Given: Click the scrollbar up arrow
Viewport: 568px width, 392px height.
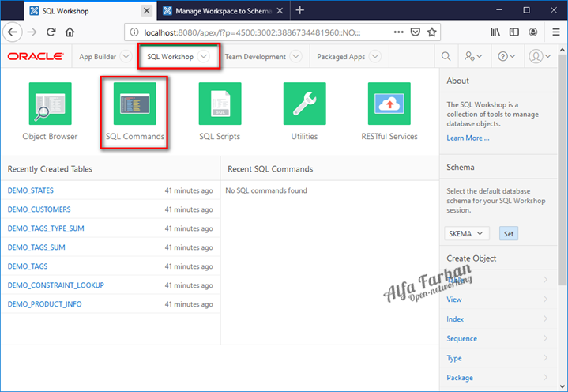Looking at the screenshot, I should [x=562, y=50].
